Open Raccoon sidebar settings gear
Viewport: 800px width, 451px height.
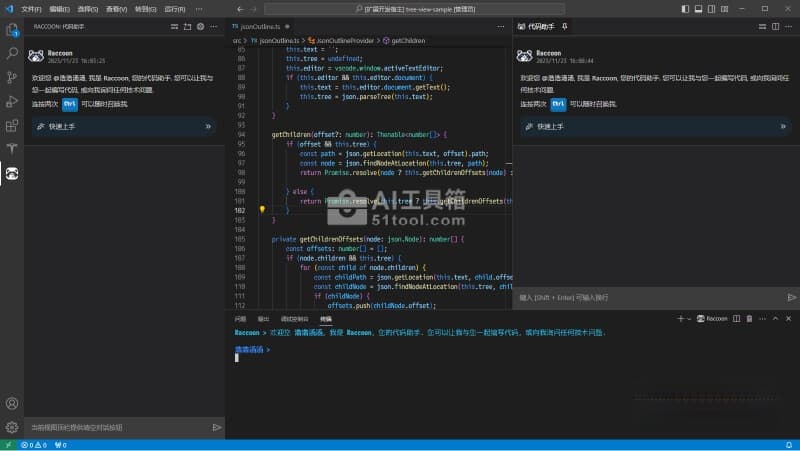[200, 26]
